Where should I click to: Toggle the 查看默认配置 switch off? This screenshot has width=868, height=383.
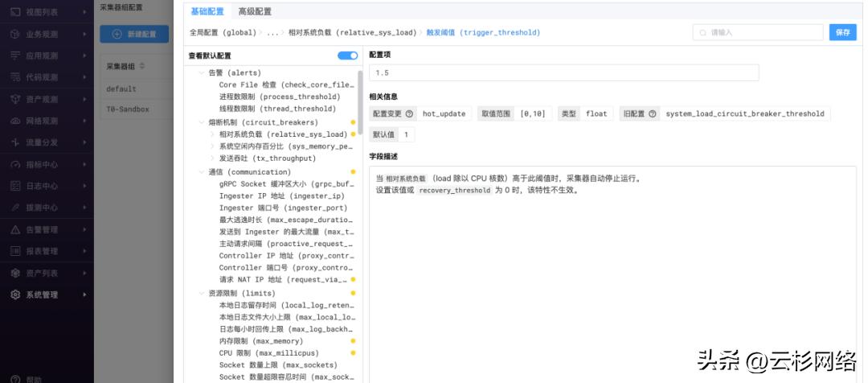[347, 56]
